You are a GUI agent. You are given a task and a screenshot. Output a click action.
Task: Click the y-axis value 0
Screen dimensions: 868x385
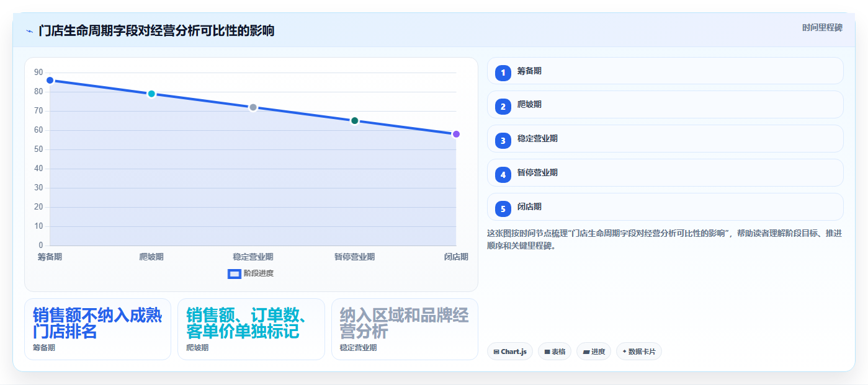[41, 245]
